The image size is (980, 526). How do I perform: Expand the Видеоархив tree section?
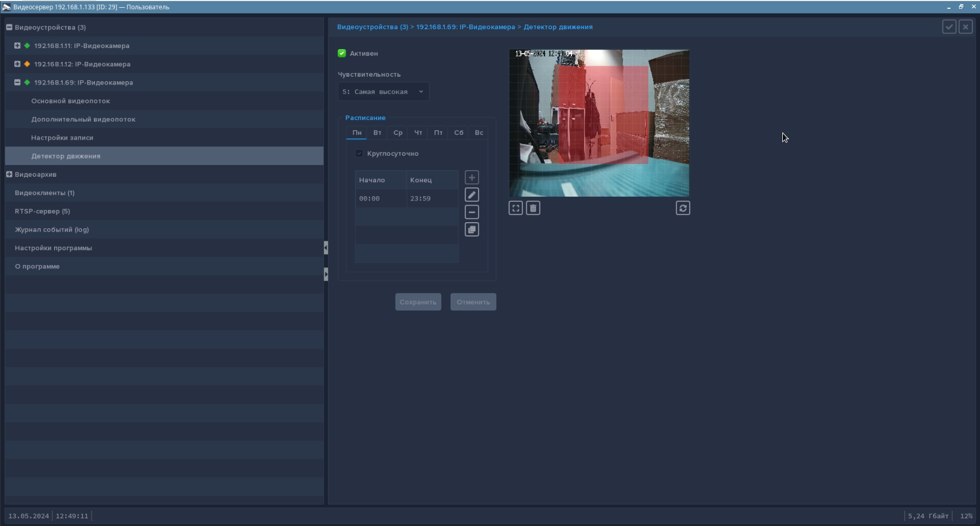pyautogui.click(x=9, y=175)
